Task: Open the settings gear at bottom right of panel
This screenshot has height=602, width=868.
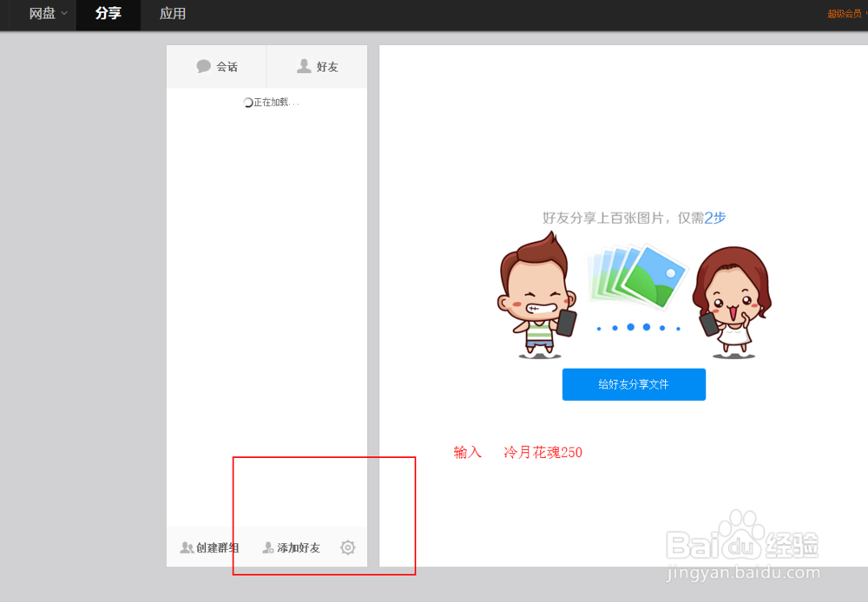Action: click(x=347, y=547)
